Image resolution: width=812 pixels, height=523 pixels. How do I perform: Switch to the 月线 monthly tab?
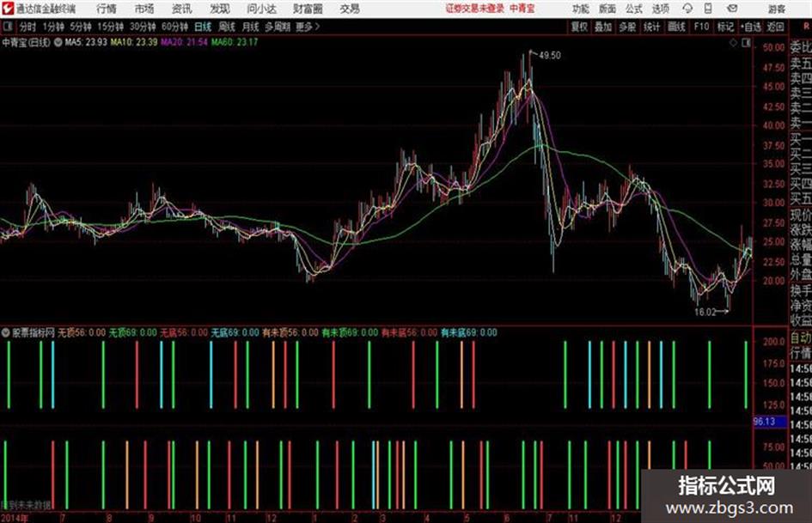click(x=250, y=27)
